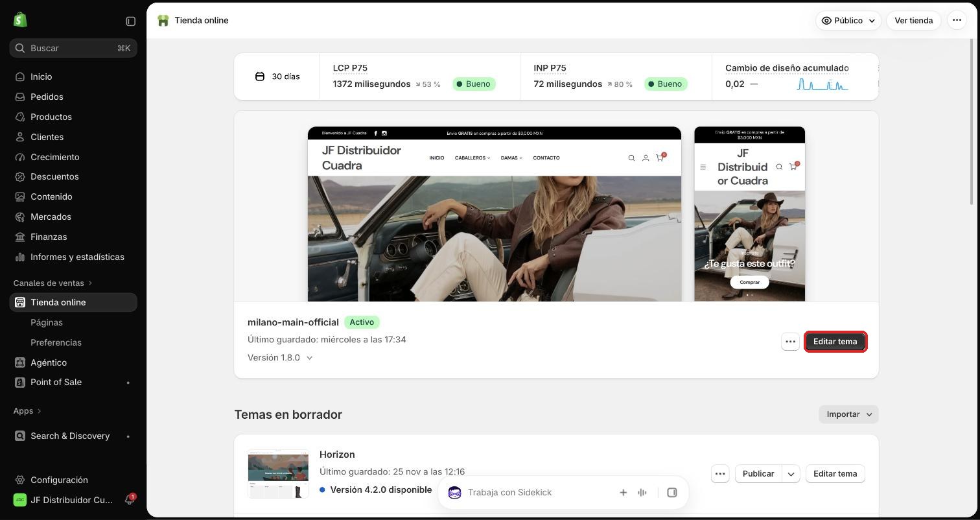Open the top-right page more actions menu
Viewport: 980px width, 520px height.
click(x=957, y=20)
